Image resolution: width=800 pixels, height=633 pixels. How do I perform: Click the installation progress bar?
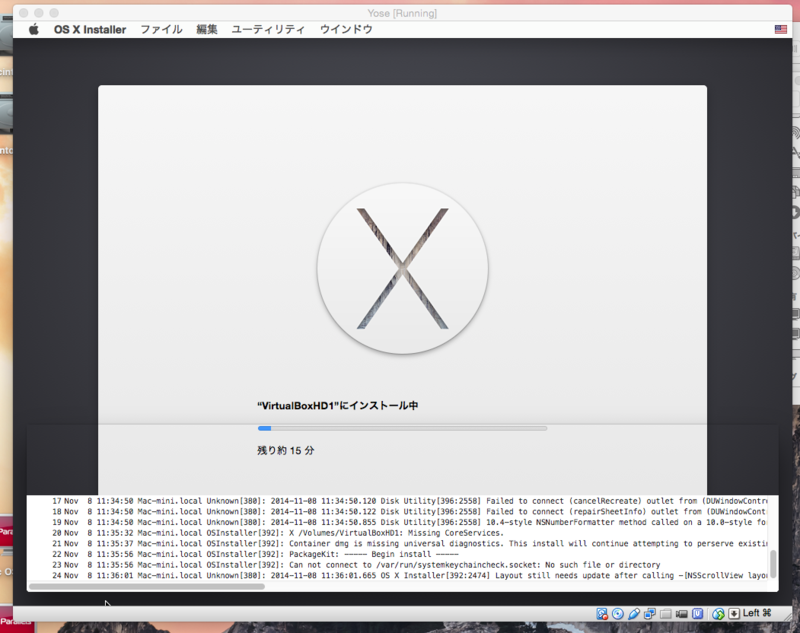(403, 428)
